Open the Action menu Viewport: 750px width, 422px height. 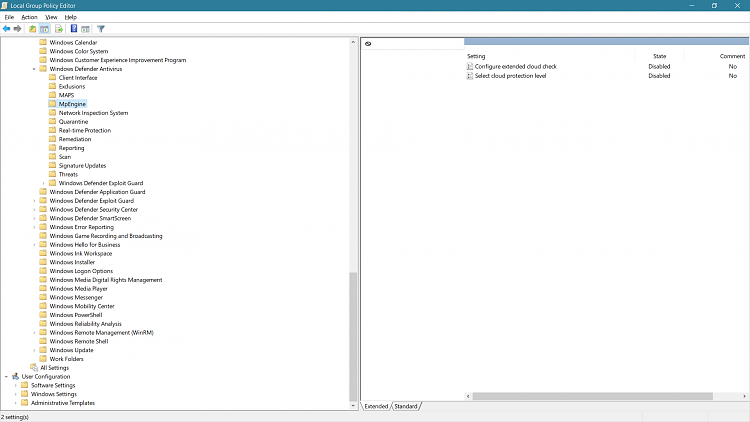(x=29, y=17)
